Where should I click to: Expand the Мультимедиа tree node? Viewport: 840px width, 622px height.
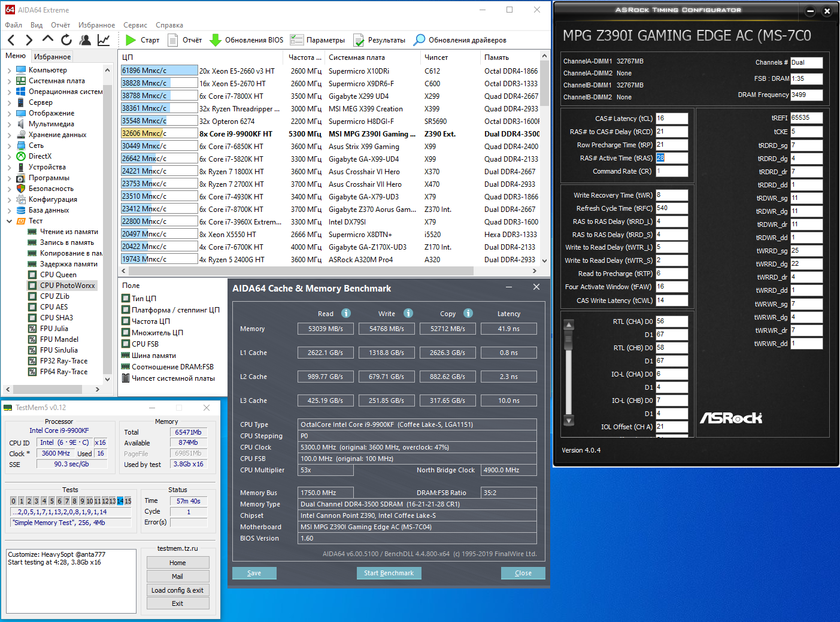point(9,124)
